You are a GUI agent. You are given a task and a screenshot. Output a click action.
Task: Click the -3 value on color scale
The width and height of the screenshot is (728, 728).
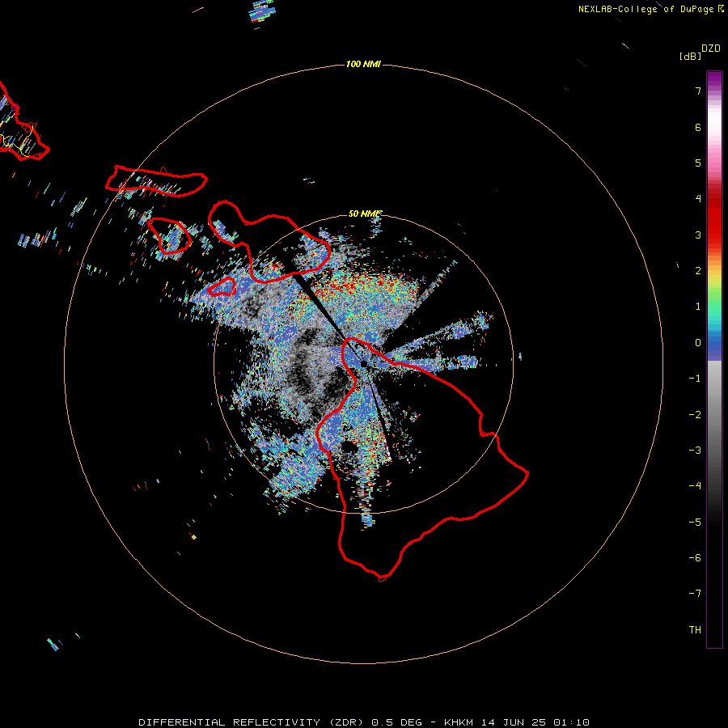(695, 451)
